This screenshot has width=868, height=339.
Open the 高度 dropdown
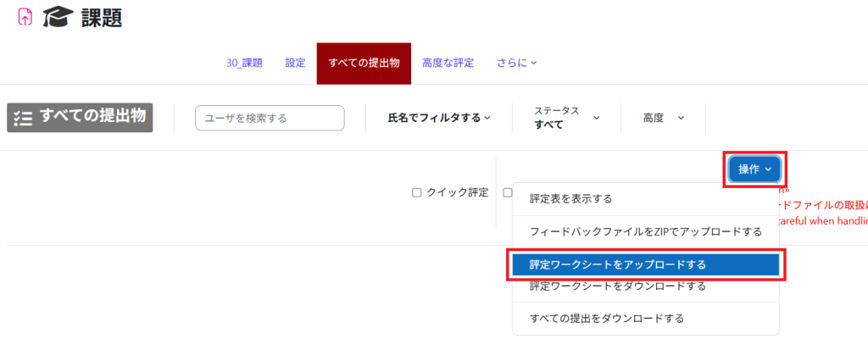(663, 118)
